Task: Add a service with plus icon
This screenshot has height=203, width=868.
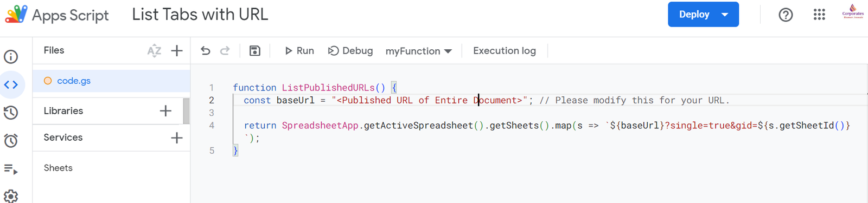Action: (x=177, y=137)
